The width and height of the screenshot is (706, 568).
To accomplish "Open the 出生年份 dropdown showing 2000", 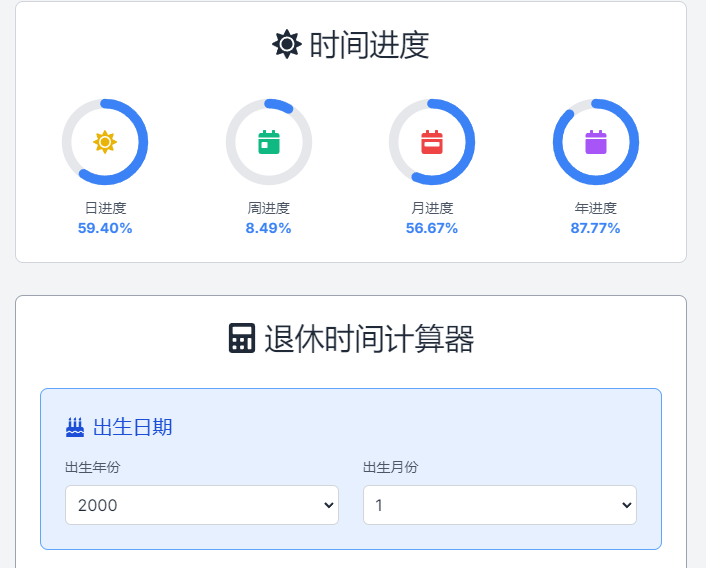I will click(202, 505).
